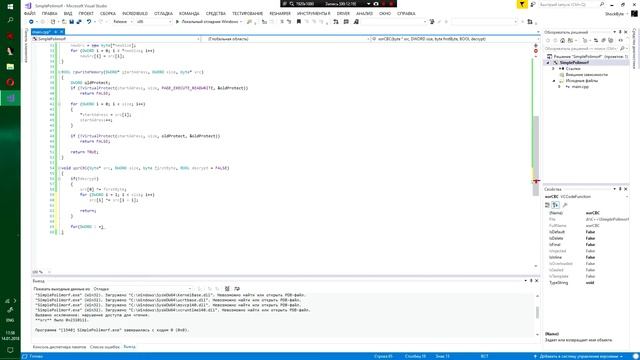Collapse the SimplePolimorf project node

(x=548, y=62)
